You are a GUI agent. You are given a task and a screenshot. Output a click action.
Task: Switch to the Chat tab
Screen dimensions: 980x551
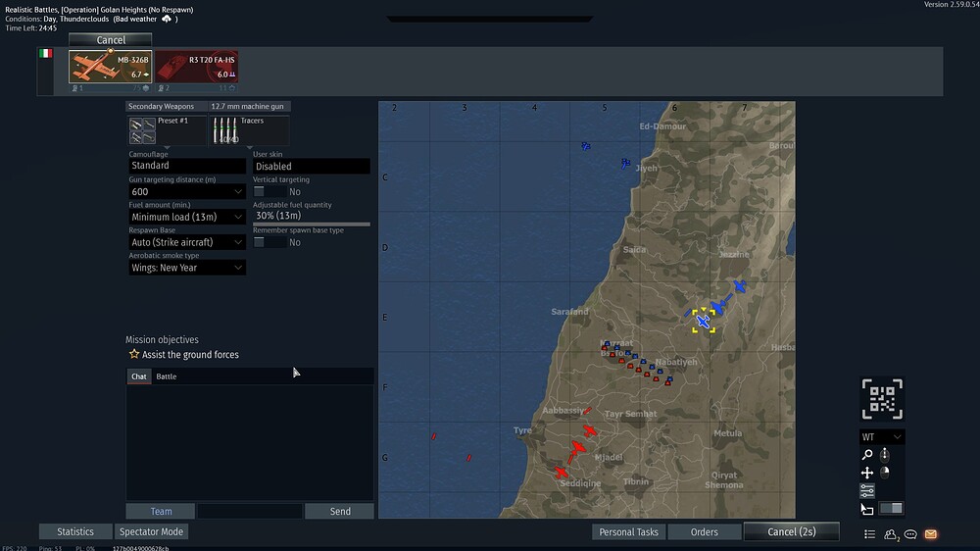point(139,376)
